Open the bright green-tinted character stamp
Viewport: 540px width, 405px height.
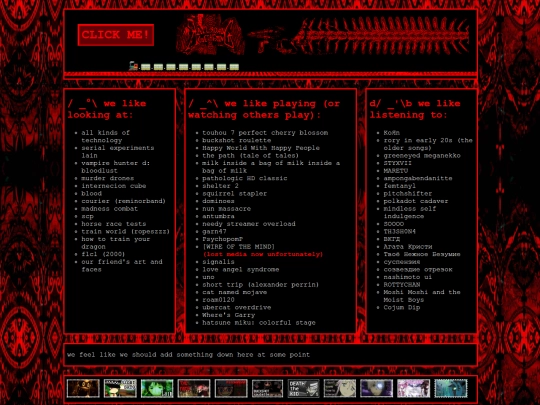[157, 388]
